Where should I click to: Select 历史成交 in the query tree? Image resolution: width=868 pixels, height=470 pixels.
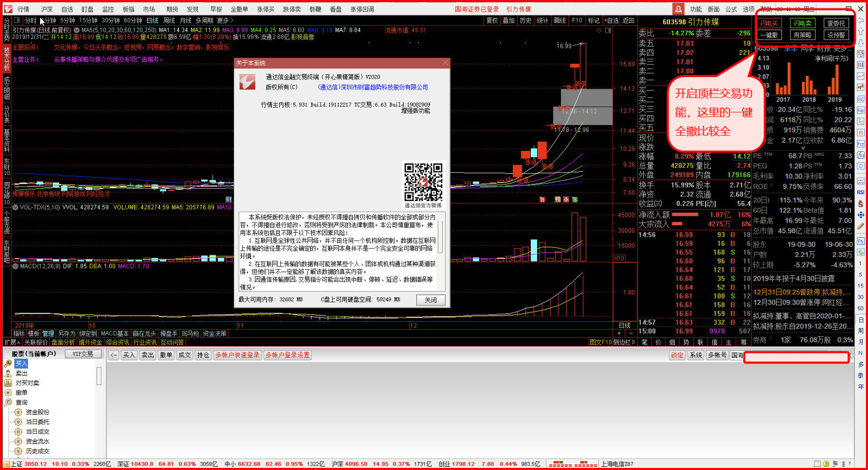click(37, 451)
